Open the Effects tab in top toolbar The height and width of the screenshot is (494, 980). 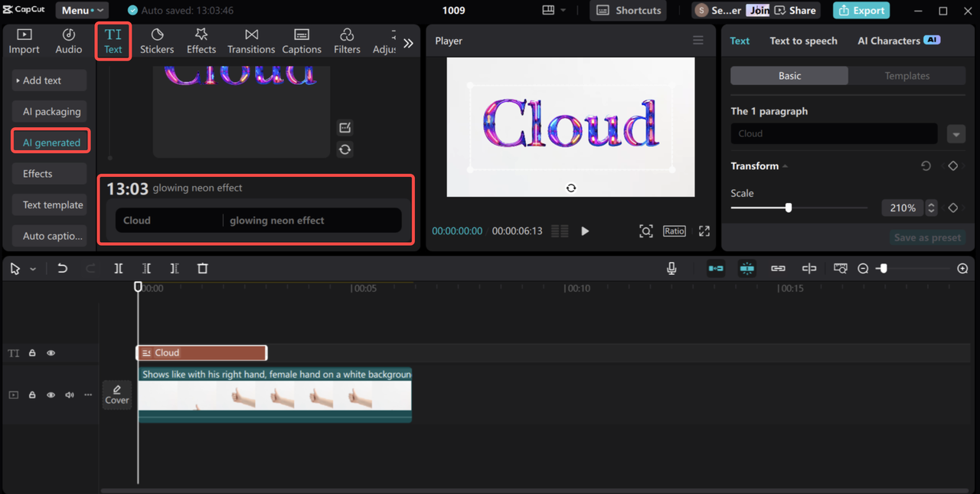[201, 41]
